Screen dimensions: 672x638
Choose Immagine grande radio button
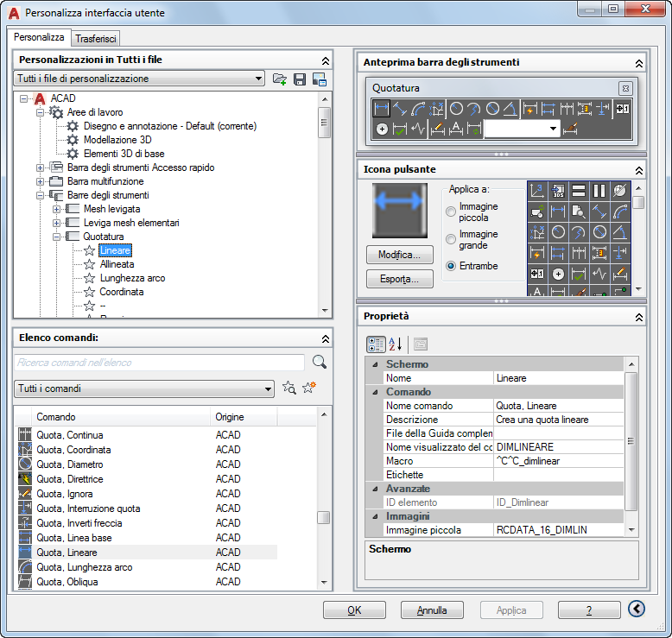pyautogui.click(x=451, y=239)
